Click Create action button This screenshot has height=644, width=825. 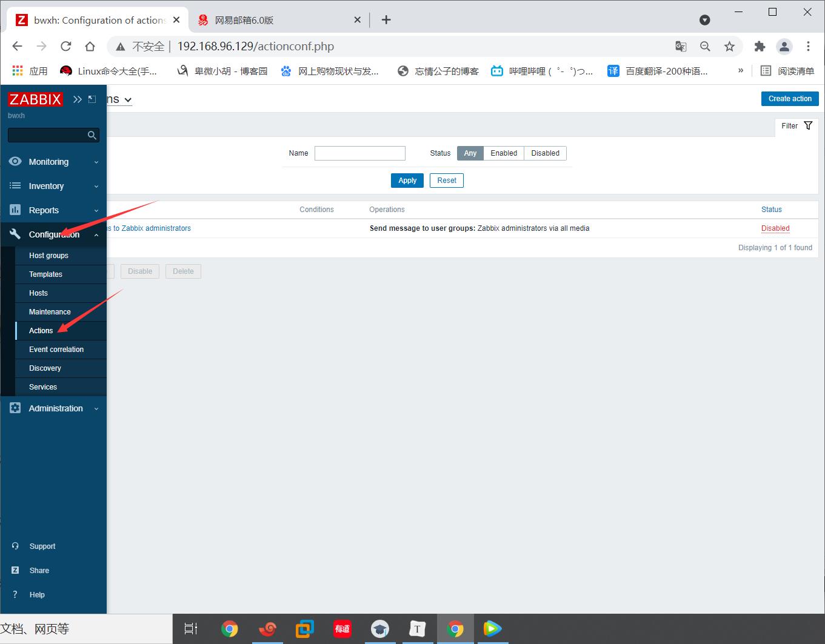790,99
